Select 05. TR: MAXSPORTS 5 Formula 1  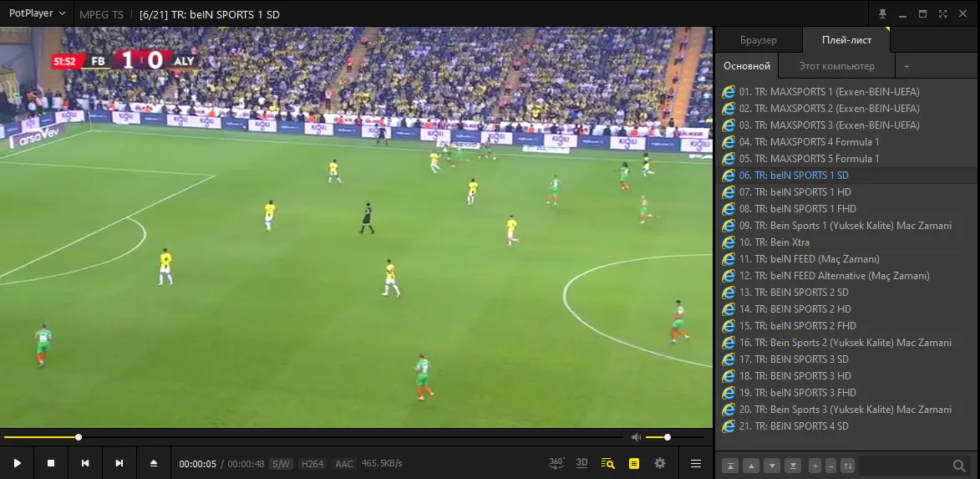tap(845, 159)
